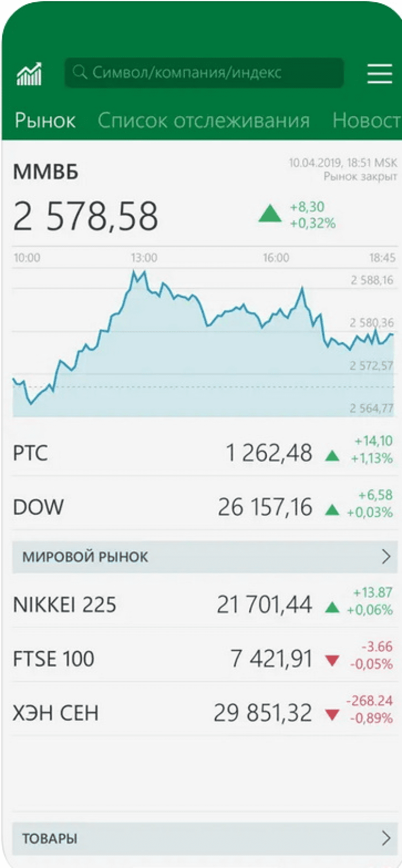Click the search magnifier icon
Image resolution: width=402 pixels, height=868 pixels.
tap(80, 72)
